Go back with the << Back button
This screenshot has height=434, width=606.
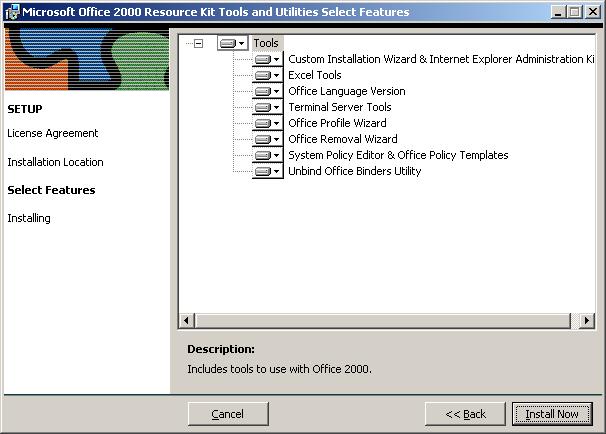465,414
